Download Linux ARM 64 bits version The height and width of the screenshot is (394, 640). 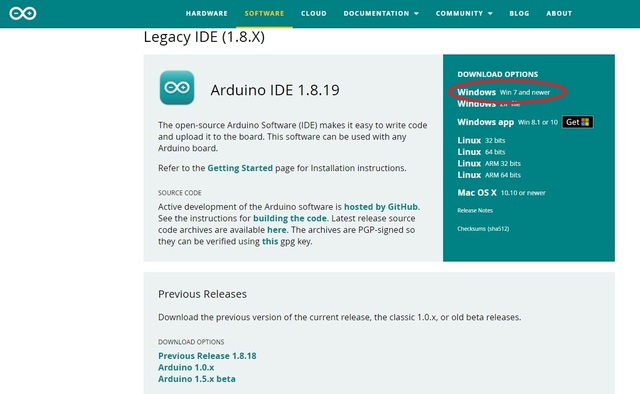(489, 175)
